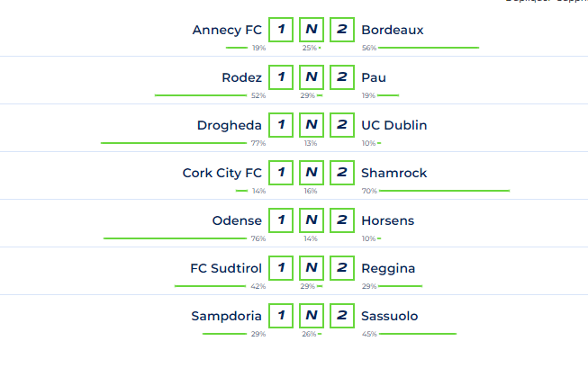Select 1 for Annecy FC vs Bordeaux
This screenshot has width=588, height=368.
[x=281, y=30]
